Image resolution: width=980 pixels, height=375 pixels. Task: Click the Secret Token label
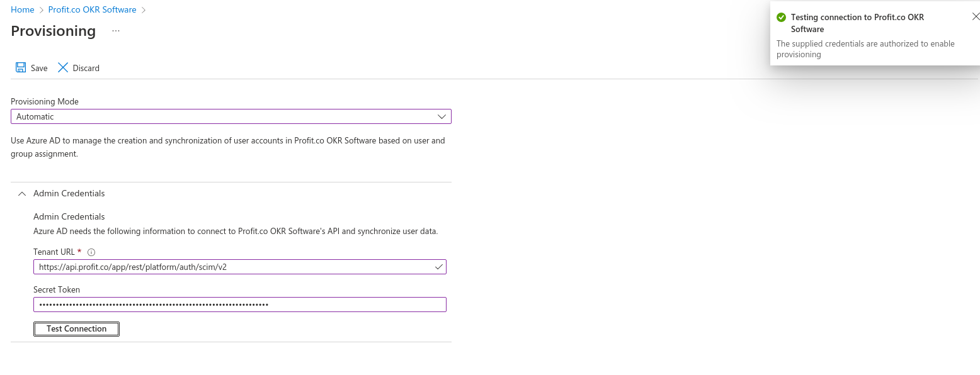(x=57, y=290)
